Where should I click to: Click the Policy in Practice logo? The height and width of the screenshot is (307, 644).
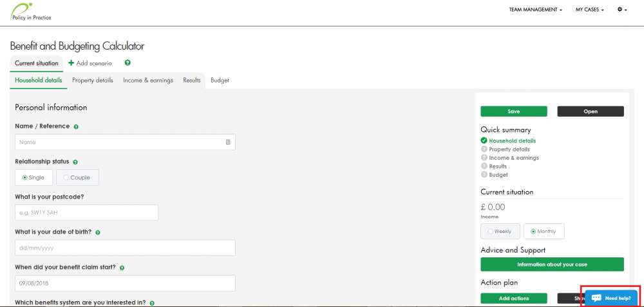(x=31, y=12)
